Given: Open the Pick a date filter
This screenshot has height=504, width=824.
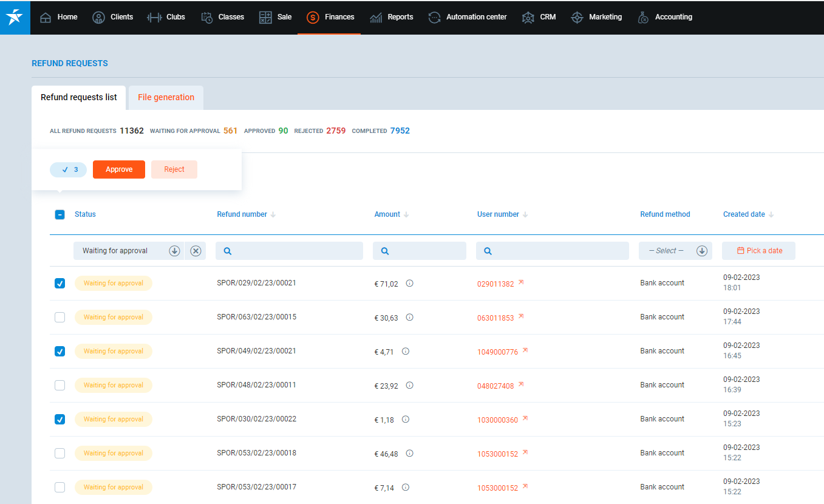Looking at the screenshot, I should pos(758,251).
